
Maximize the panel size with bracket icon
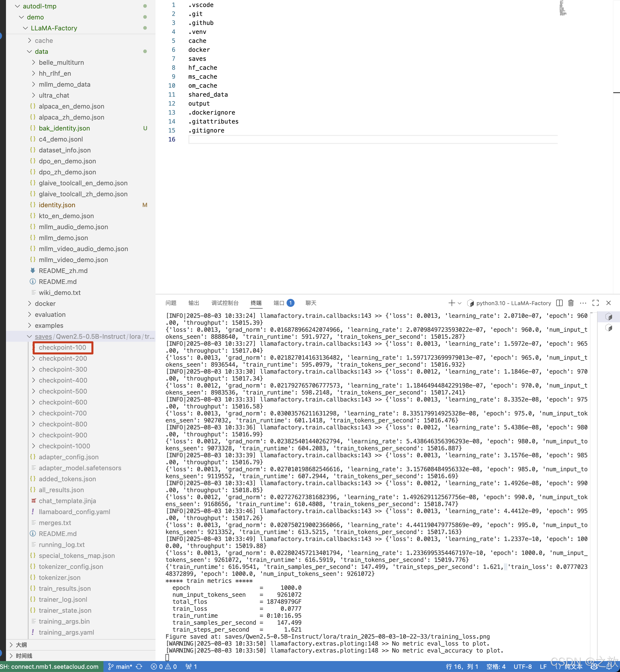point(596,303)
